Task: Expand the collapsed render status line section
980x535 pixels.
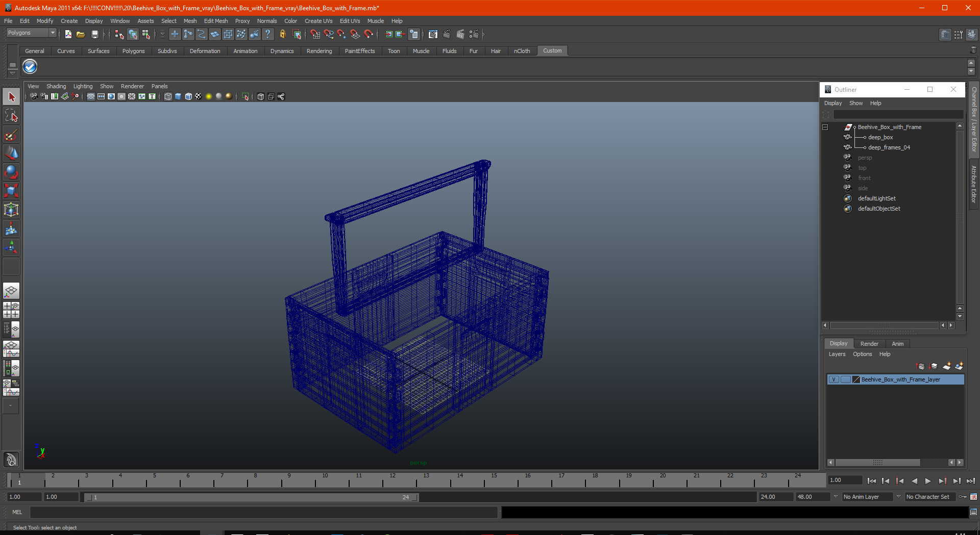Action: coord(483,34)
